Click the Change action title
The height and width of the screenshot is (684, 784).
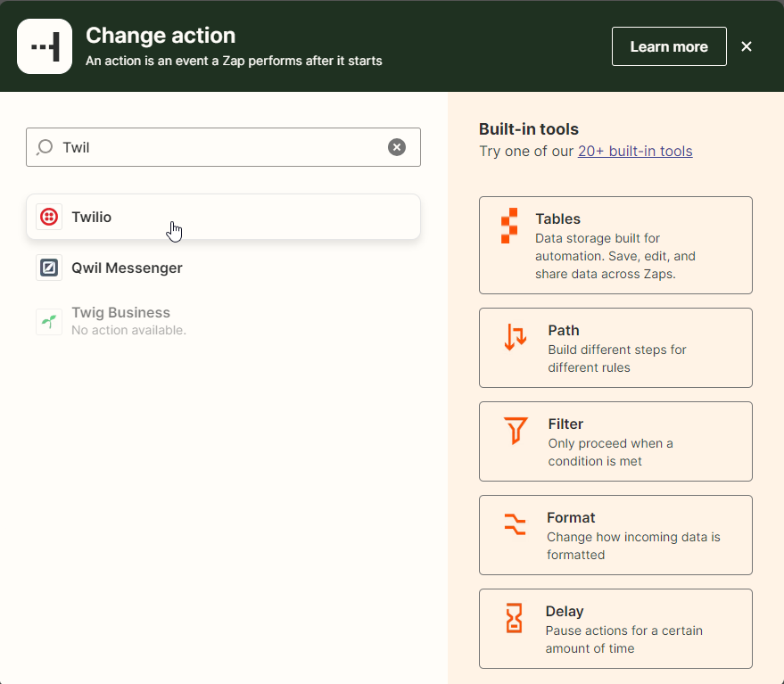161,36
